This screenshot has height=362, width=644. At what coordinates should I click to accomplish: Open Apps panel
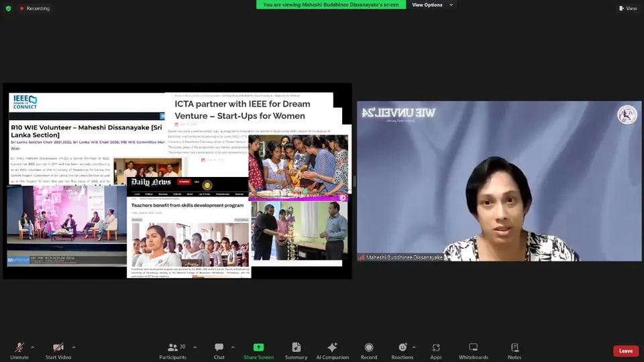point(436,351)
